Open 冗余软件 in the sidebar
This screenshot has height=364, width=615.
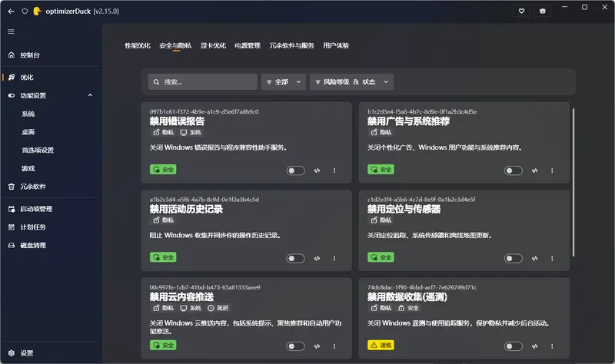coord(50,187)
